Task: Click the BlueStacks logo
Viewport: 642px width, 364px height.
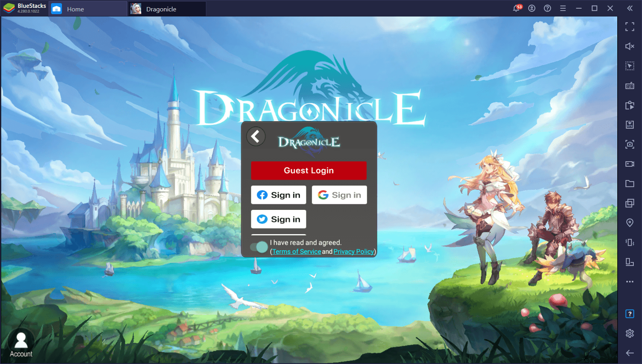Action: point(9,8)
